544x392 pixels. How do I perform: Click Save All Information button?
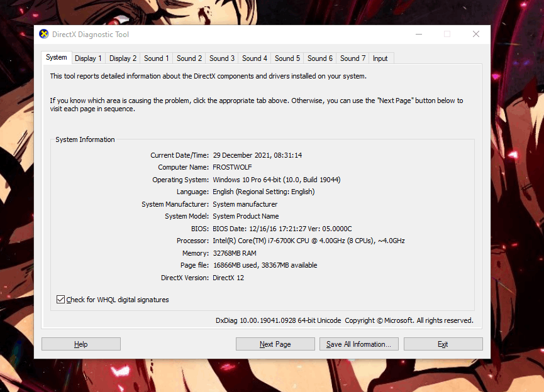pos(358,344)
